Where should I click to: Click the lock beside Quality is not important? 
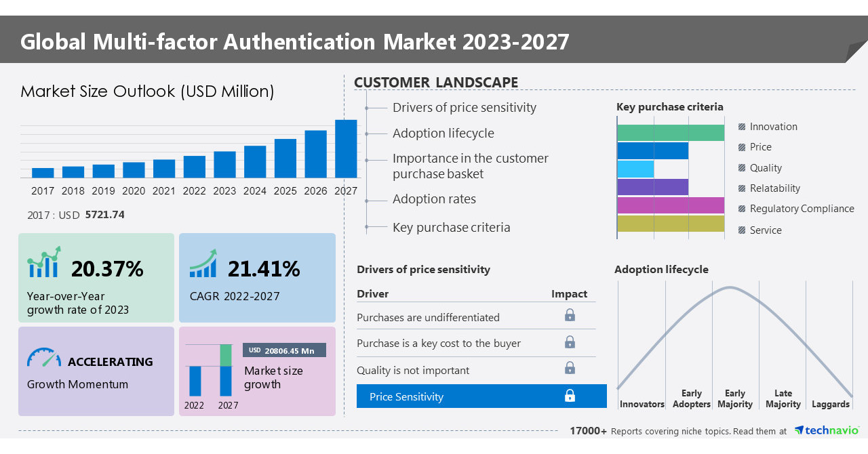(x=570, y=368)
